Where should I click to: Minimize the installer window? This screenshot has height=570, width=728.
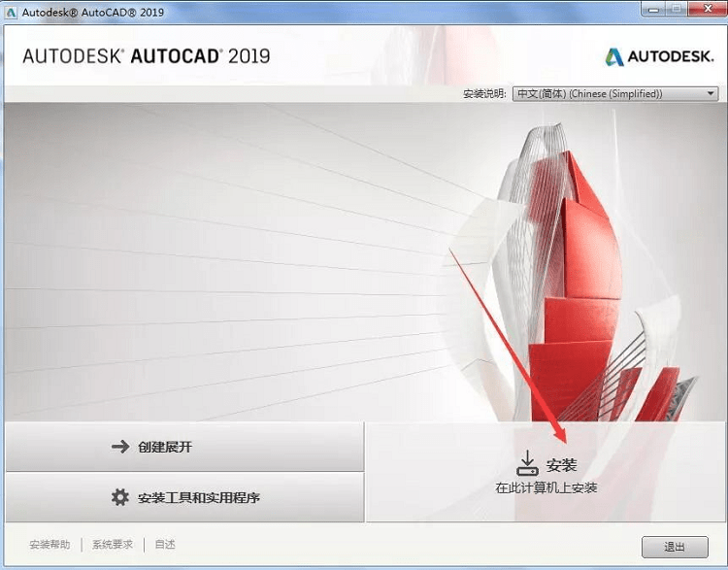653,9
